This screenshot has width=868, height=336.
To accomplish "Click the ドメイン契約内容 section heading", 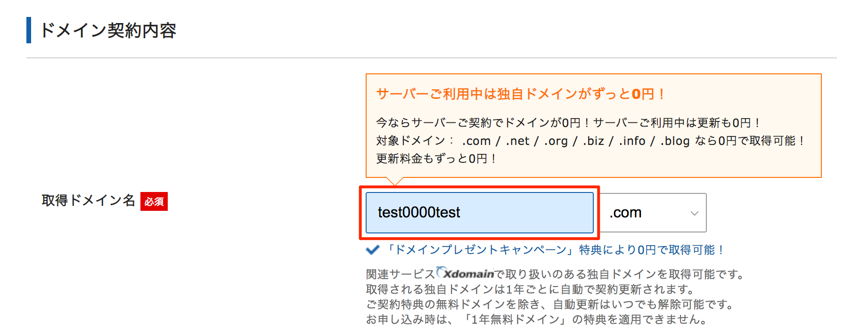I will 108,30.
